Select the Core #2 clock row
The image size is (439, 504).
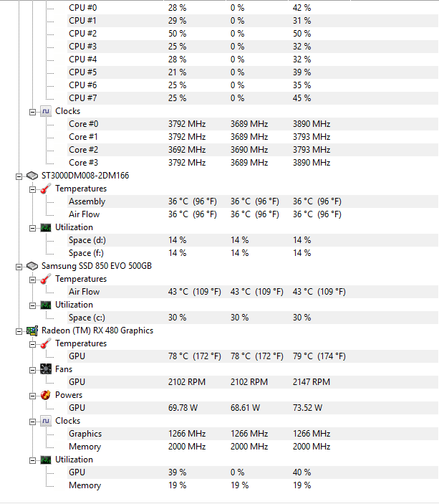(253, 150)
